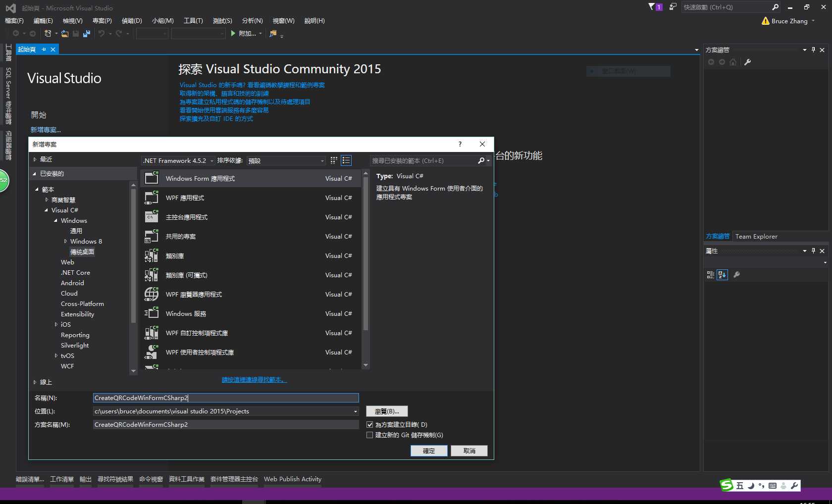
Task: Click the Save toolbar icon
Action: (x=76, y=33)
